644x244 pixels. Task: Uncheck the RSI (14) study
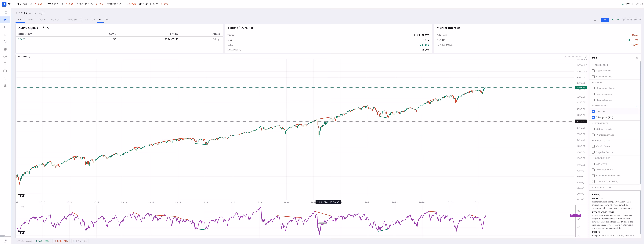pos(593,112)
